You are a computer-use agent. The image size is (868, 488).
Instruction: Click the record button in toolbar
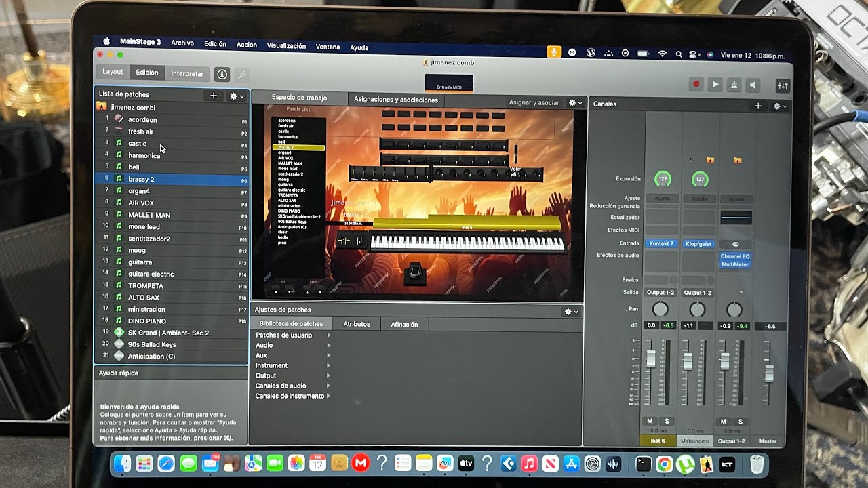696,85
